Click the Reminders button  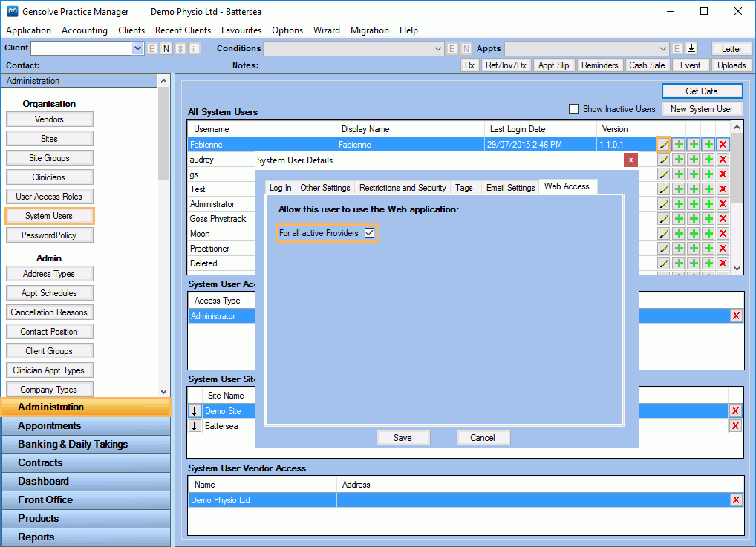coord(599,65)
